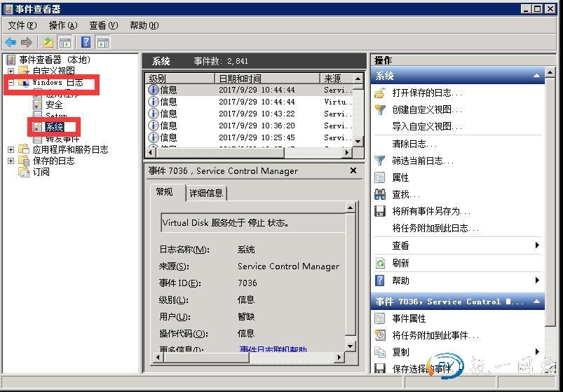Close the event 7036 details pane
The height and width of the screenshot is (392, 563).
pyautogui.click(x=353, y=170)
